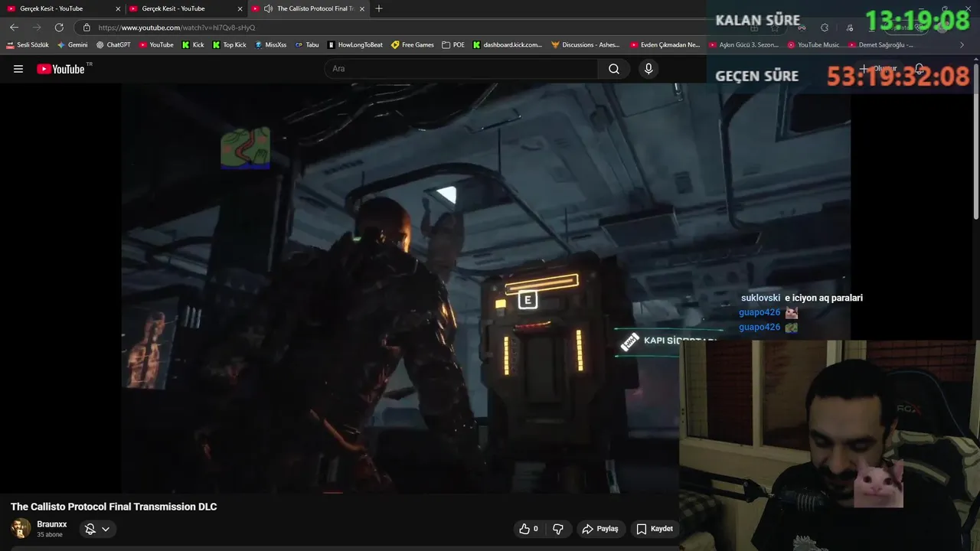The image size is (980, 551).
Task: Open the Aşkın Gücü 3. Sezon bookmark
Action: coord(743,45)
